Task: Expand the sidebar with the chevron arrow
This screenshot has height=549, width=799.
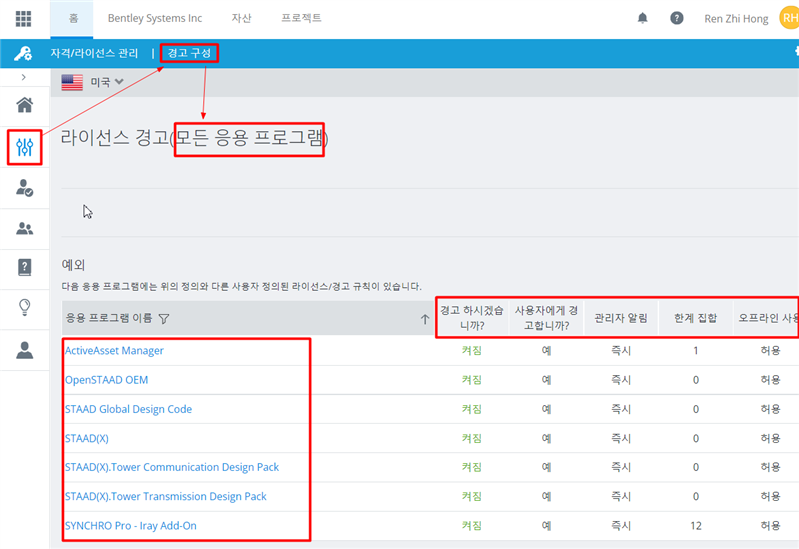Action: (x=23, y=77)
